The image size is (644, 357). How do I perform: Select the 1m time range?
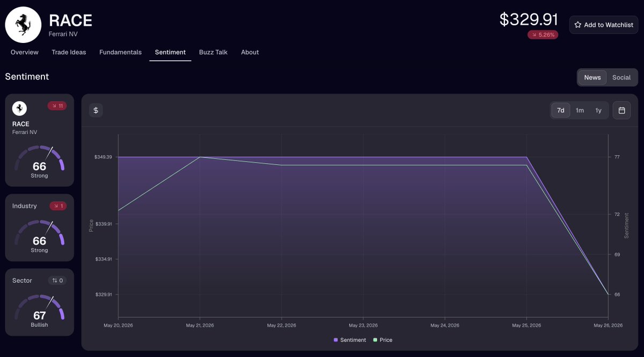pos(580,110)
